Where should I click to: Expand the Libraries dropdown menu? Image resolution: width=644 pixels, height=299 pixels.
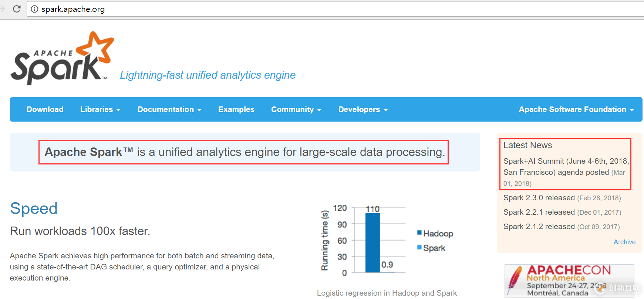point(100,109)
